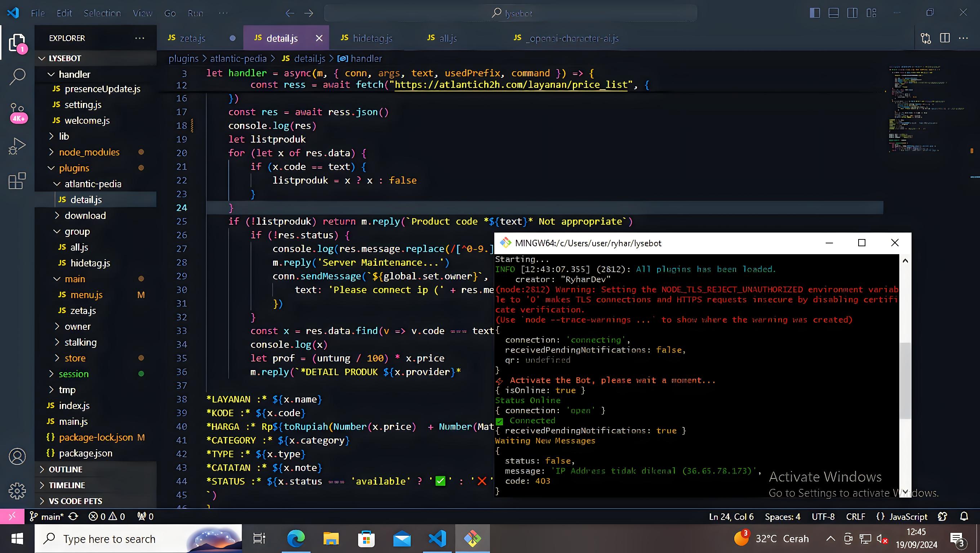
Task: Customize layout icon in title bar
Action: [871, 13]
